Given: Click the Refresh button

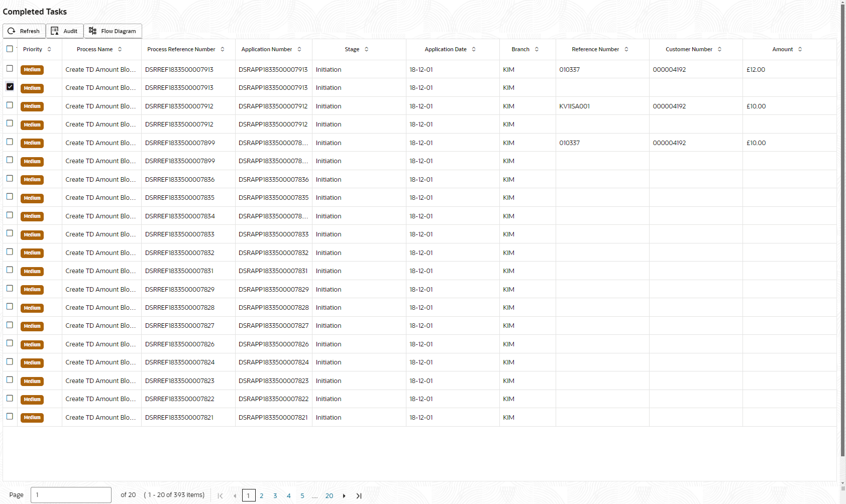Looking at the screenshot, I should pos(24,31).
